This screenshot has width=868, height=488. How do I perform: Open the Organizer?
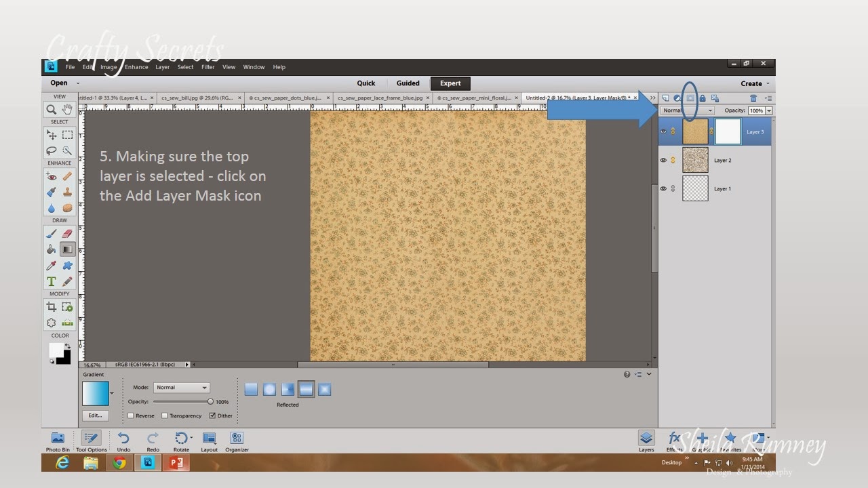237,441
